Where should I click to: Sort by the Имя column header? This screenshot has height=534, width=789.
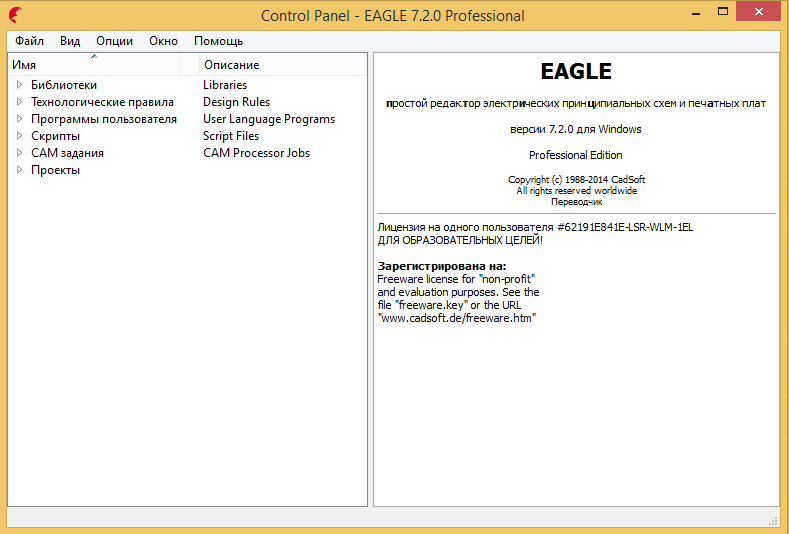coord(90,65)
